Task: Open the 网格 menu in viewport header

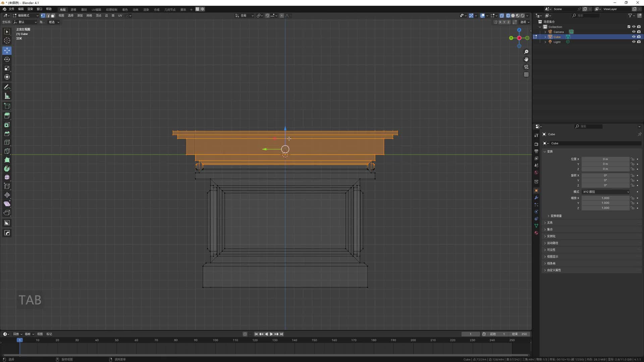Action: click(x=89, y=16)
